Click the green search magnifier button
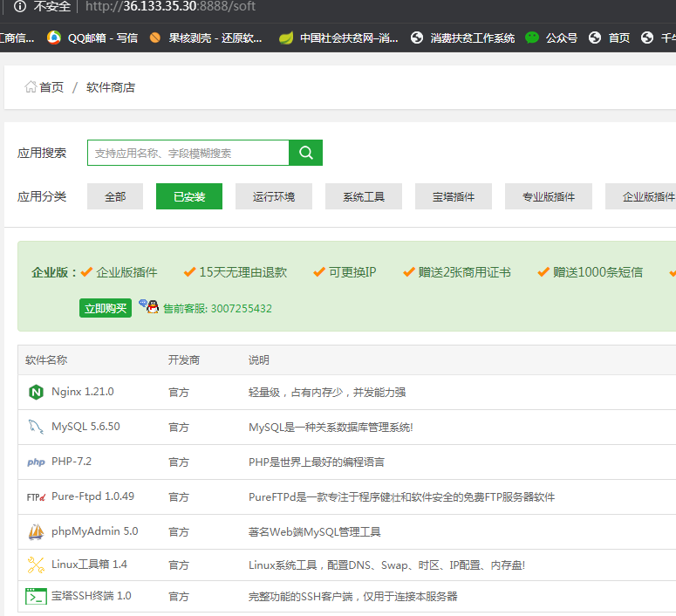 tap(305, 153)
